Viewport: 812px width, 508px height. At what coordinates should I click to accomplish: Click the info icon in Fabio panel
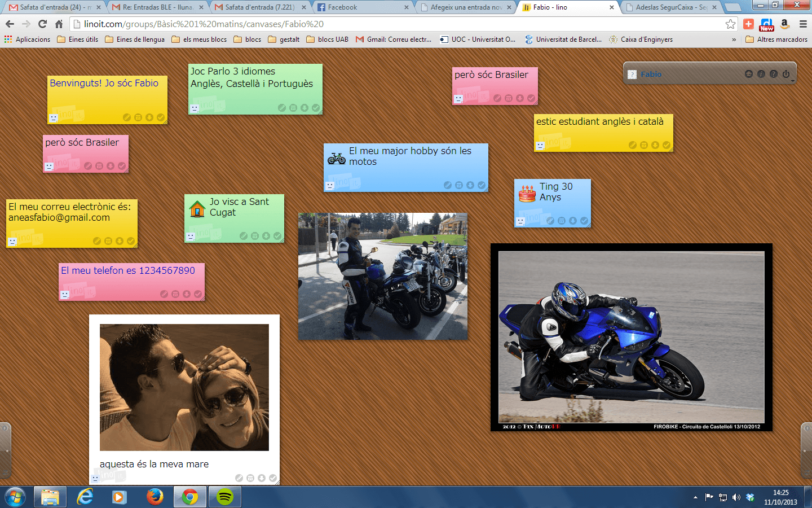(x=761, y=74)
